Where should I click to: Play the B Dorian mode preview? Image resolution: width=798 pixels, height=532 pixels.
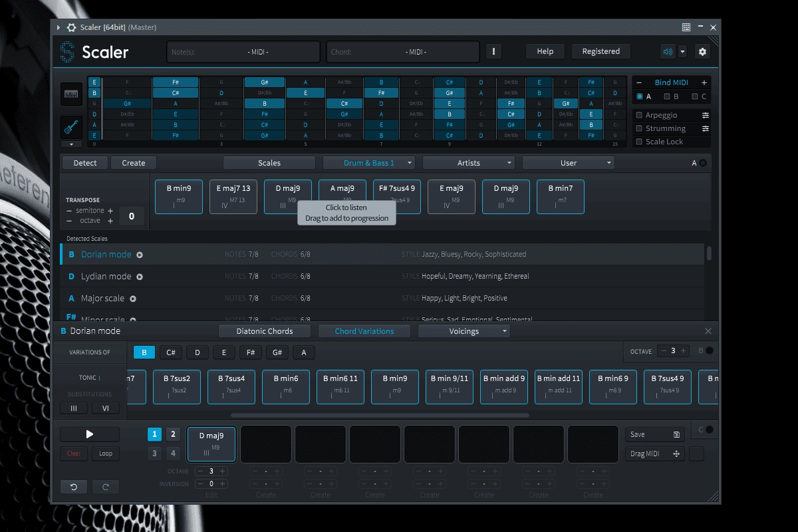pyautogui.click(x=140, y=255)
